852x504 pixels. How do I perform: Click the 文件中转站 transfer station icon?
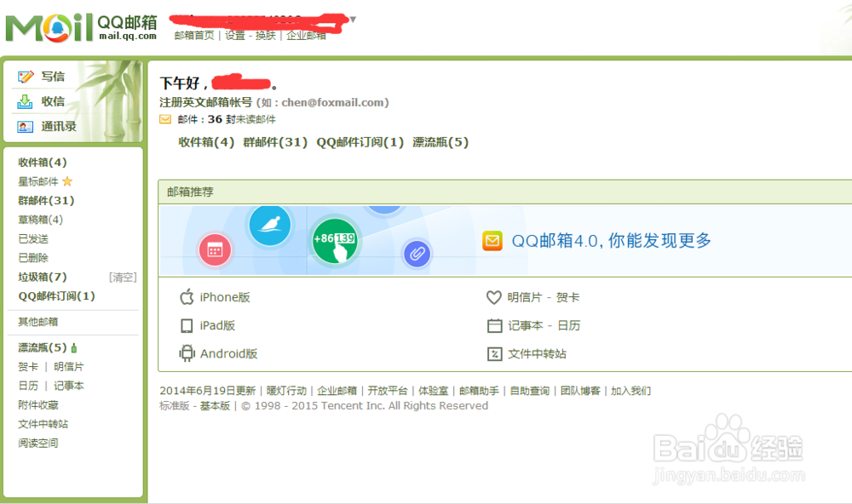point(494,354)
